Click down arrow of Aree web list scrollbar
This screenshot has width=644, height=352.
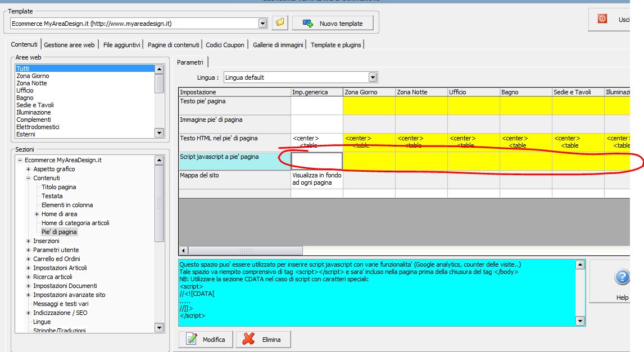pos(159,132)
